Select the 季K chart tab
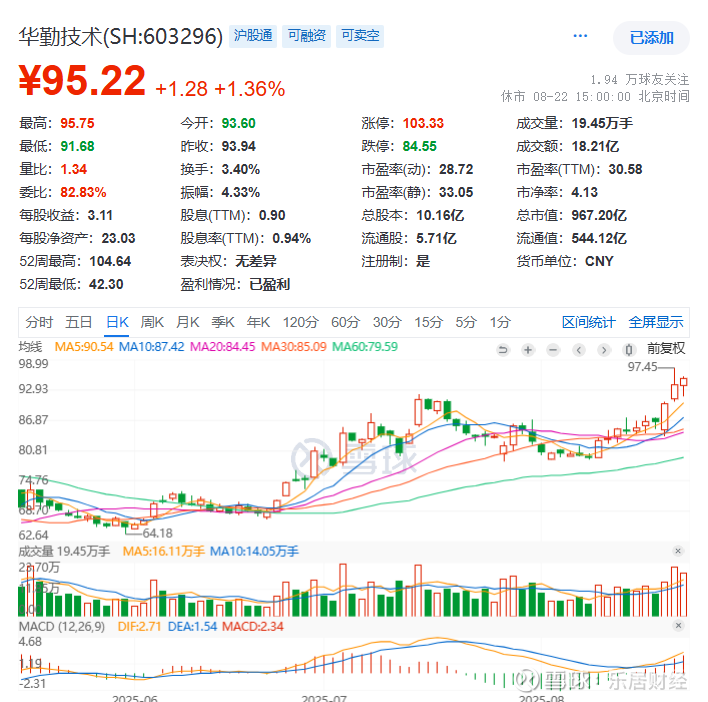The image size is (708, 702). tap(223, 322)
